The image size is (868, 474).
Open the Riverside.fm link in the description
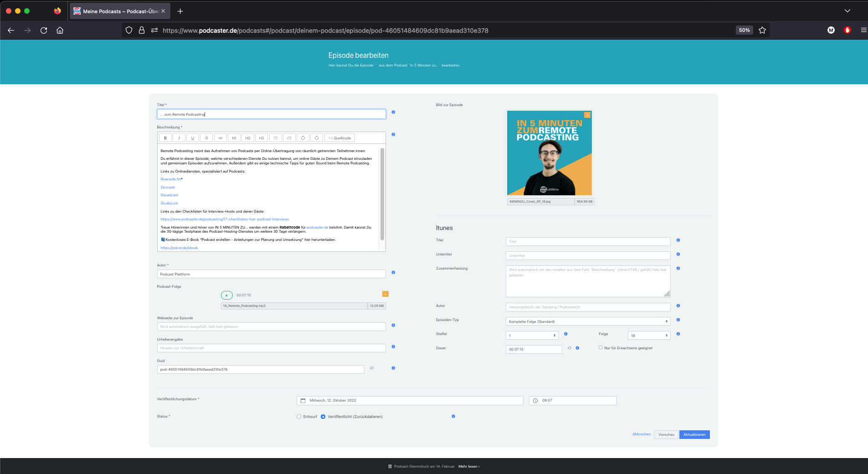[170, 178]
